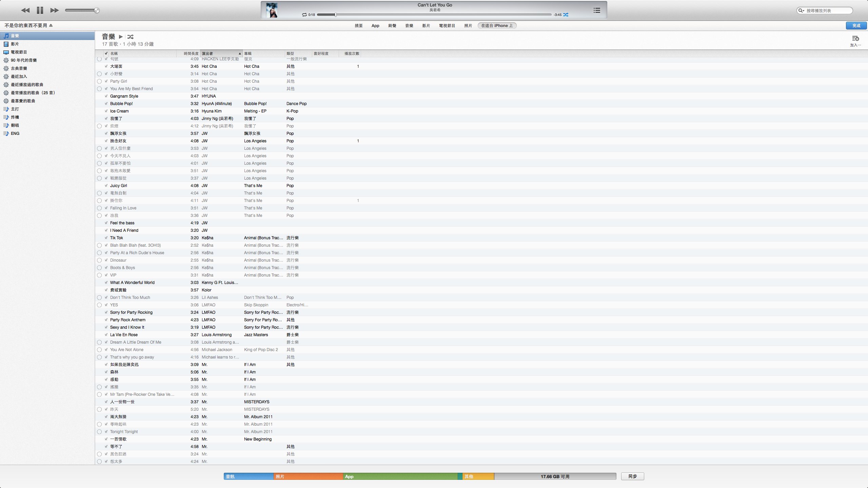The width and height of the screenshot is (868, 488).
Task: Open the search magnifier dropdown
Action: [801, 11]
